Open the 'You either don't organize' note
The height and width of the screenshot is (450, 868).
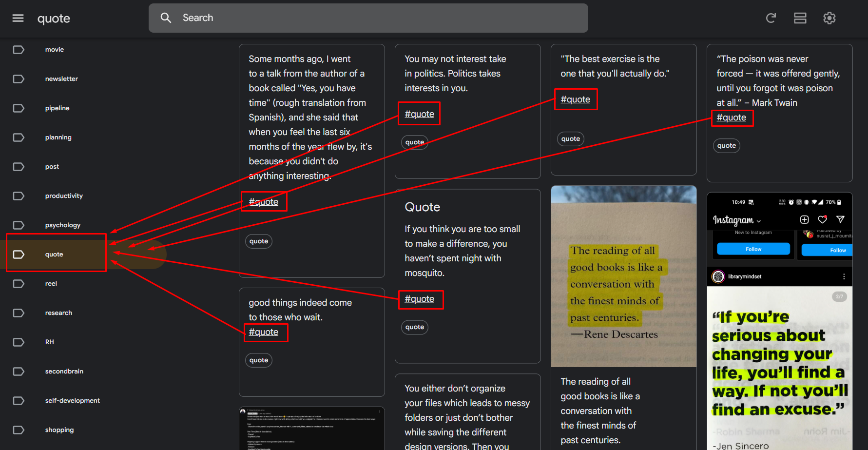coord(468,412)
